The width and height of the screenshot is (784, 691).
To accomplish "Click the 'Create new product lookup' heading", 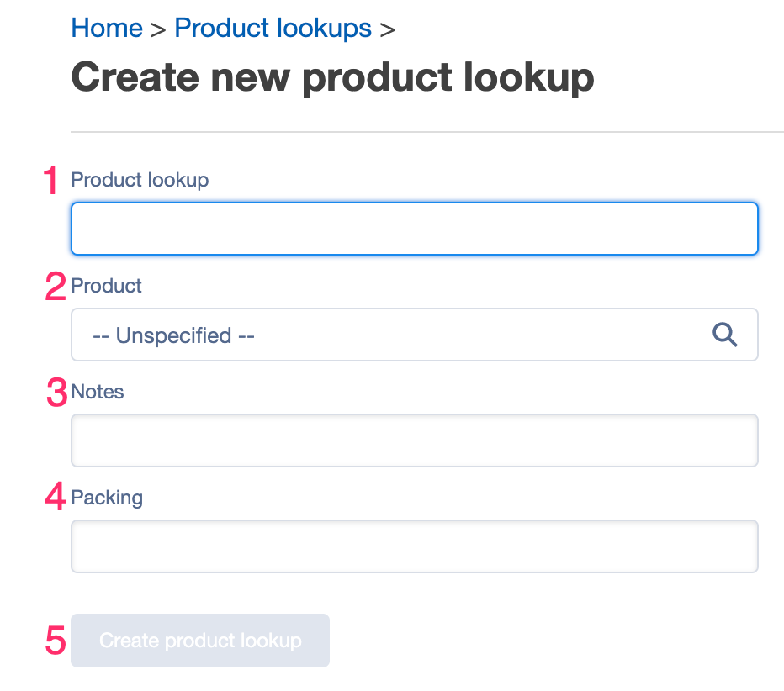I will 332,77.
